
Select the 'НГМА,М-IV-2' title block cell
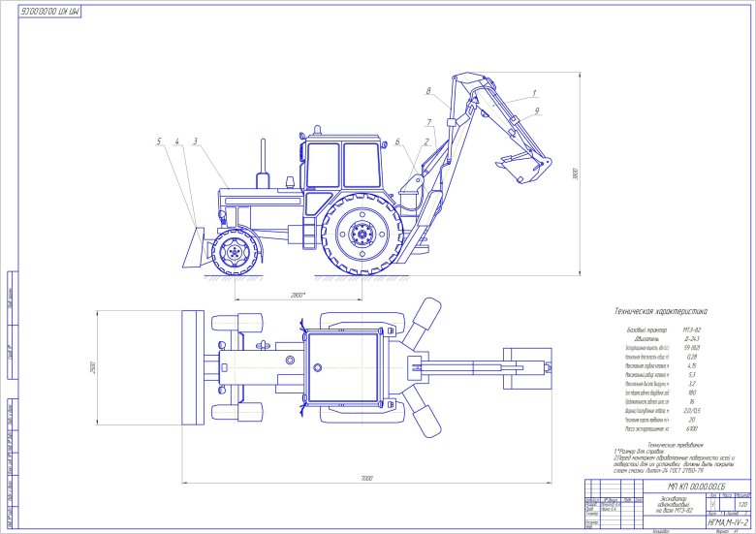pos(711,519)
